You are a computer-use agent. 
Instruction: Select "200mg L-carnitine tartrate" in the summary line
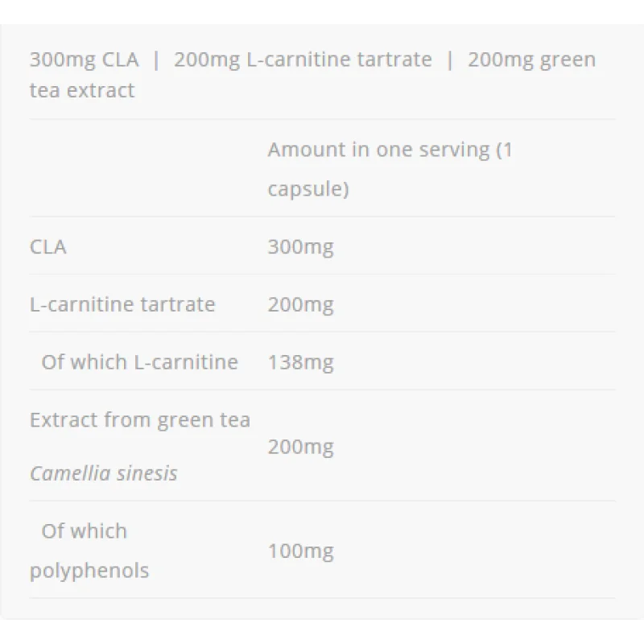click(303, 60)
